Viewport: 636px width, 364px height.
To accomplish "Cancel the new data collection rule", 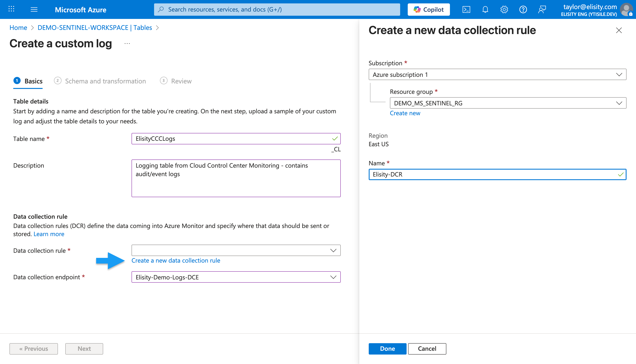I will tap(427, 349).
